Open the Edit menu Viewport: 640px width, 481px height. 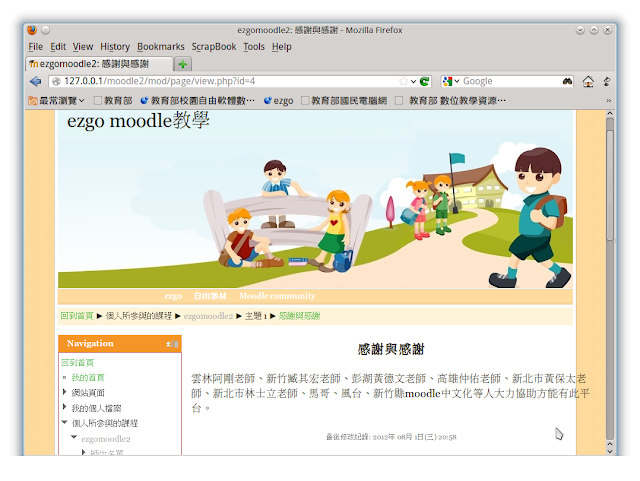pos(58,47)
